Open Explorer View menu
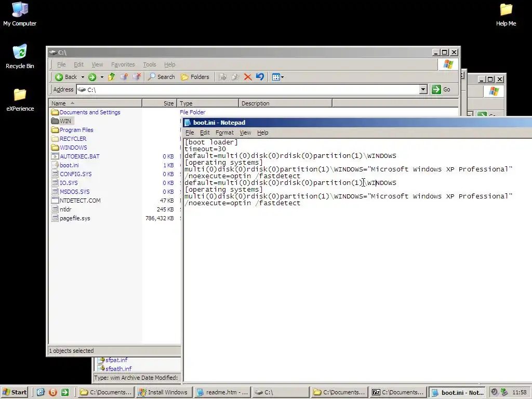The image size is (532, 399). click(x=97, y=64)
